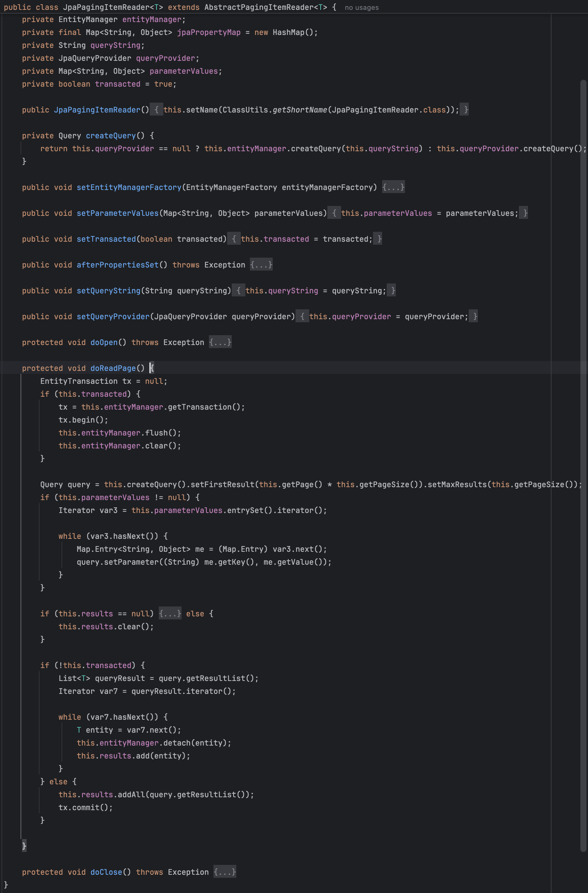Click the 'no usages' inlay hint
588x893 pixels.
tap(362, 8)
